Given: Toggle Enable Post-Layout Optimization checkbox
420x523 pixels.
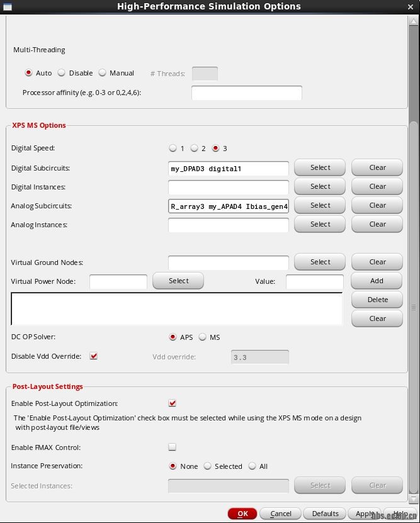Looking at the screenshot, I should [172, 403].
